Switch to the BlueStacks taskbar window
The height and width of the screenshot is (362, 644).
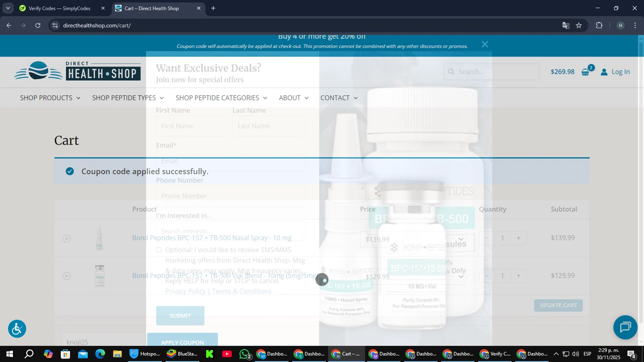point(182,354)
